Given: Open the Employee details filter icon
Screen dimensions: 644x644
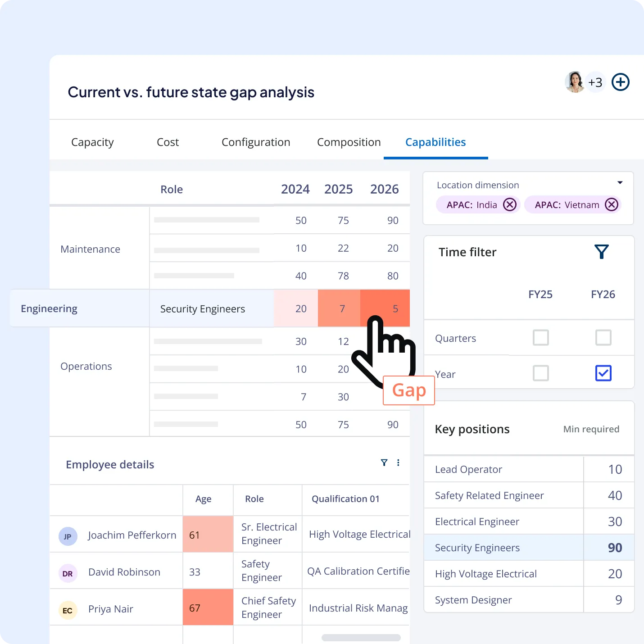Looking at the screenshot, I should 384,463.
